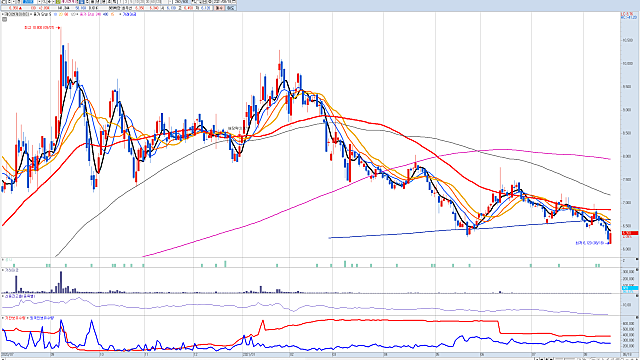This screenshot has height=360, width=640.
Task: Click the first icon at the toolbar's left edge
Action: [x=2, y=2]
